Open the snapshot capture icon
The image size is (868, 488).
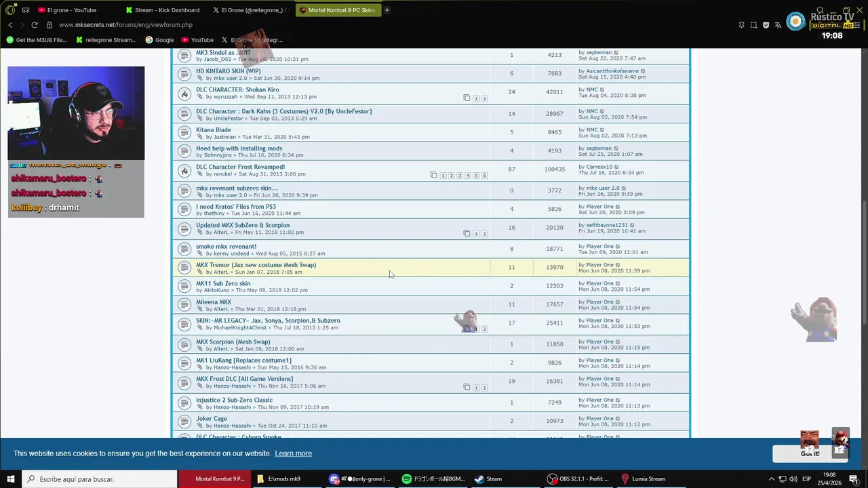pyautogui.click(x=753, y=25)
